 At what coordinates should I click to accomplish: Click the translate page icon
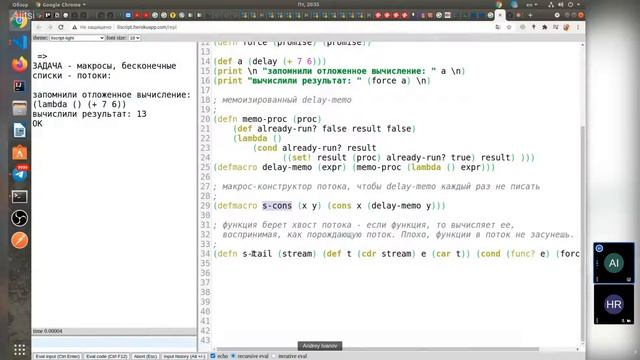(498, 27)
